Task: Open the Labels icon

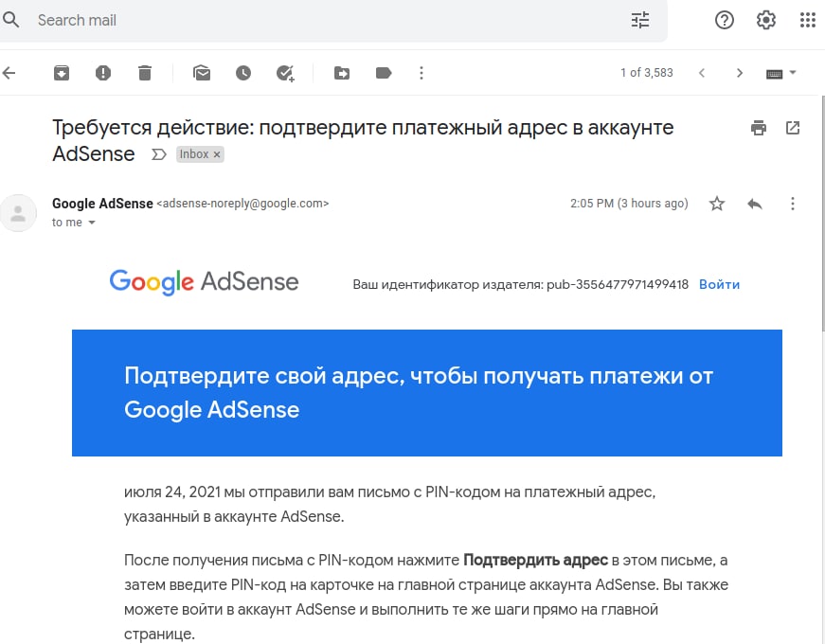Action: pyautogui.click(x=384, y=73)
